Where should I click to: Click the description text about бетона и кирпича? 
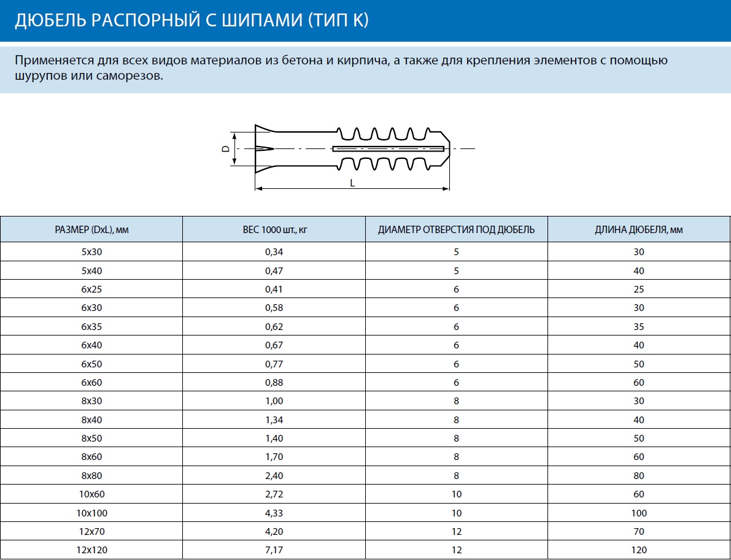341,67
